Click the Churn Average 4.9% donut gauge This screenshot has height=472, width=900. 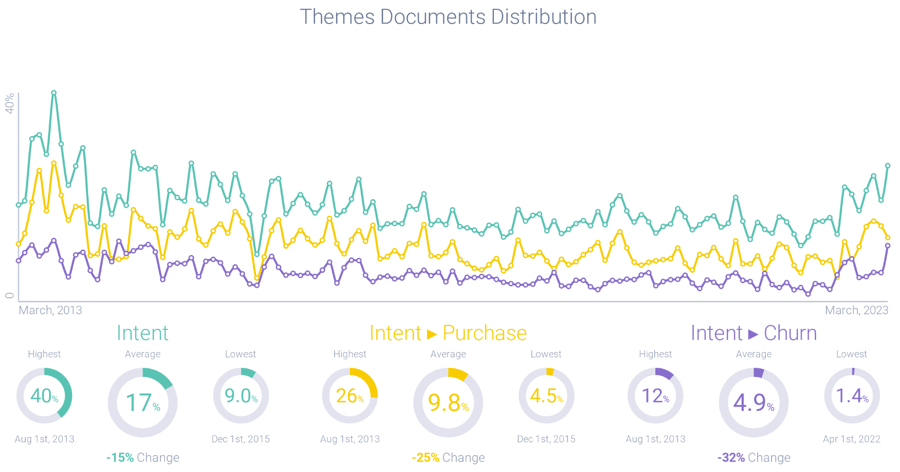(753, 402)
